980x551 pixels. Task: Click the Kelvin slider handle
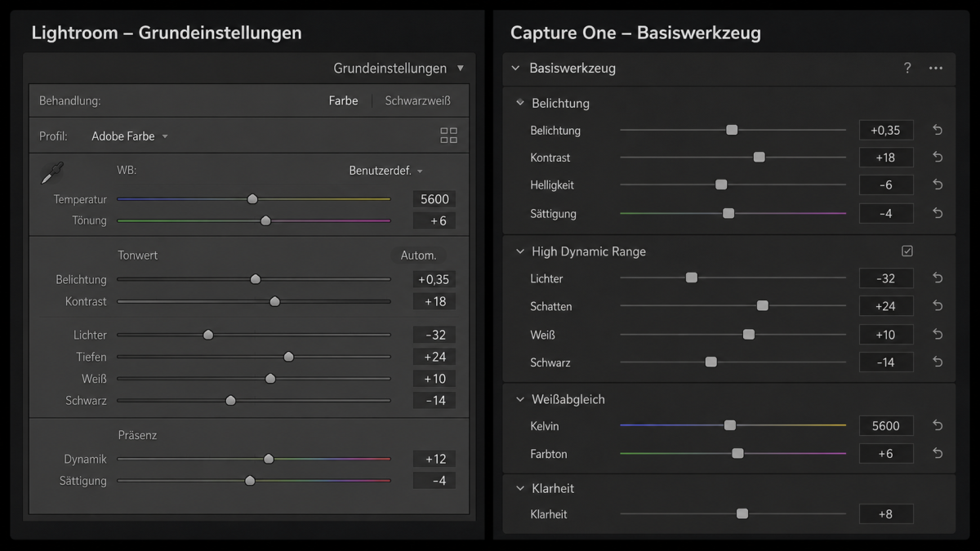point(730,425)
